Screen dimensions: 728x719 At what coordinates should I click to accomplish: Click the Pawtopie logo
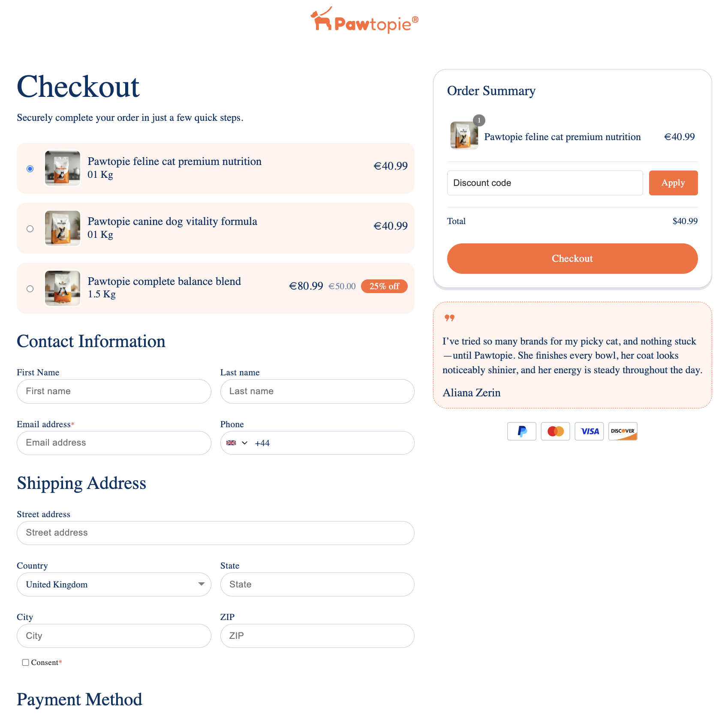pyautogui.click(x=364, y=21)
